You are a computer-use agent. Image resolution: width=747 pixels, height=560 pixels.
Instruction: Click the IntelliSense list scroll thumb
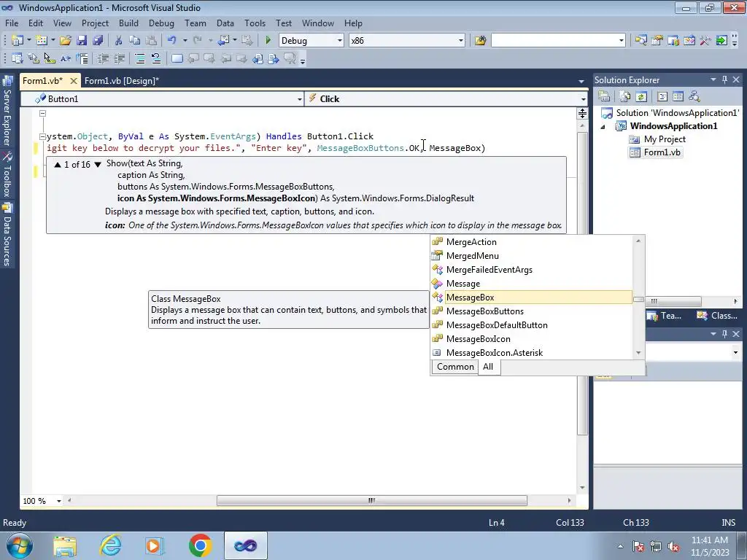638,300
